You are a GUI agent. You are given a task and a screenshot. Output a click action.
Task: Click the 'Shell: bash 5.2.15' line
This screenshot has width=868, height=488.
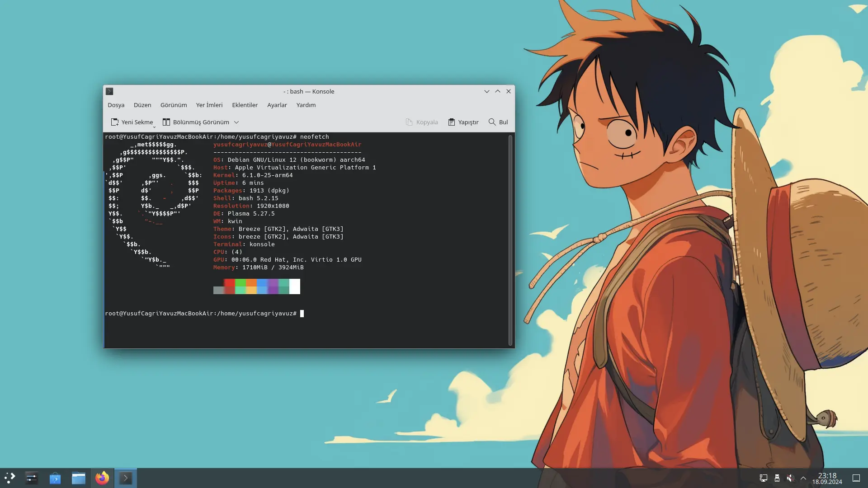(x=246, y=198)
